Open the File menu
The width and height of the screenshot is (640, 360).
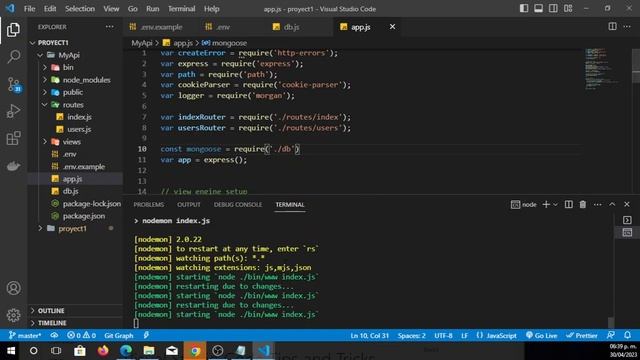29,9
